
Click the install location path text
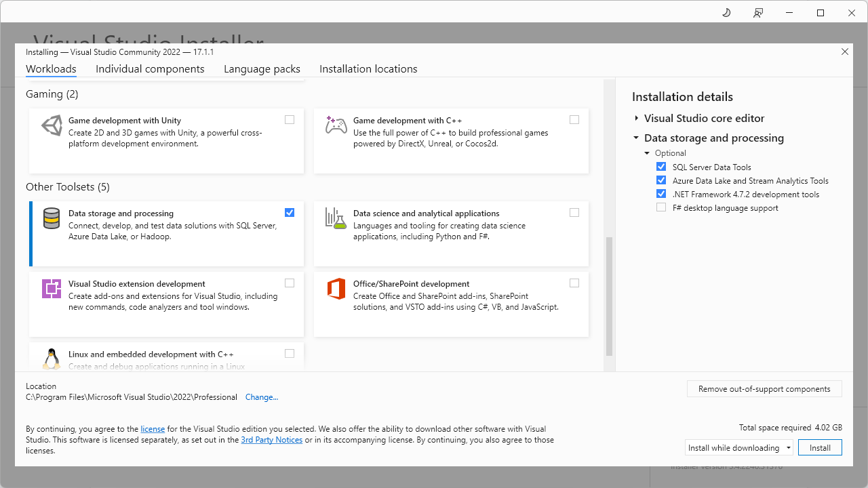point(132,397)
